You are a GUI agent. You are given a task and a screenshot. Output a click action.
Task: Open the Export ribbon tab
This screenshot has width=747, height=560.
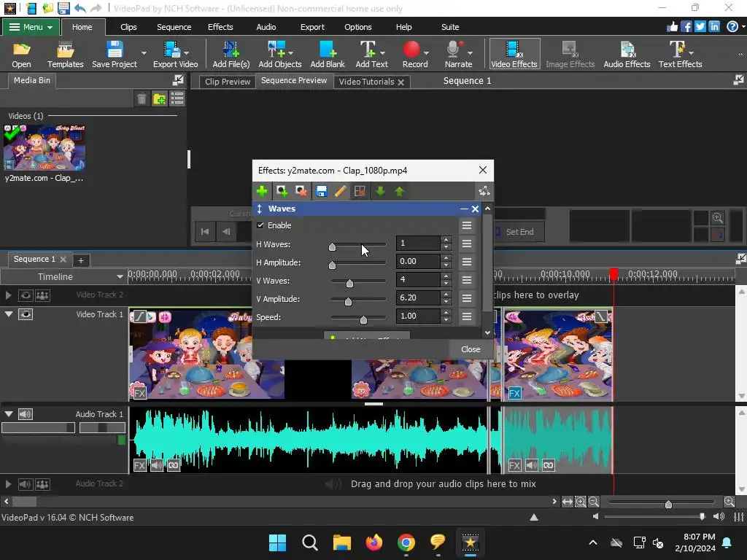pyautogui.click(x=312, y=27)
